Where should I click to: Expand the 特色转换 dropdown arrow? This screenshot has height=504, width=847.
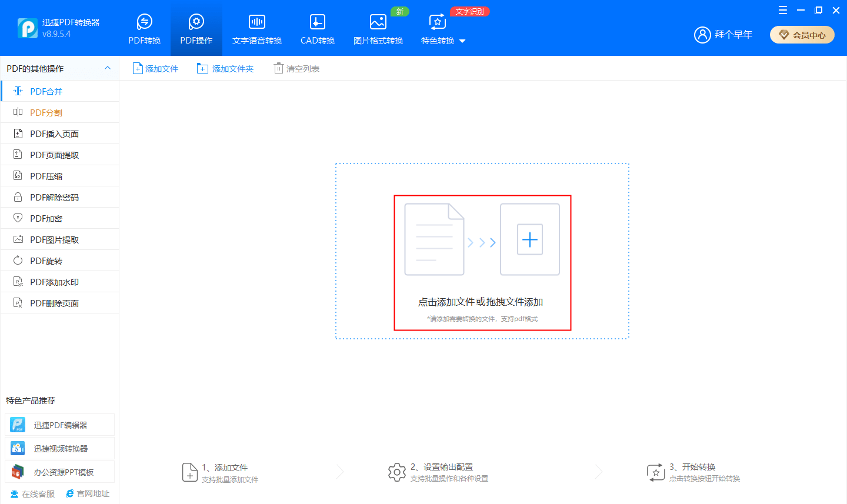pos(462,41)
